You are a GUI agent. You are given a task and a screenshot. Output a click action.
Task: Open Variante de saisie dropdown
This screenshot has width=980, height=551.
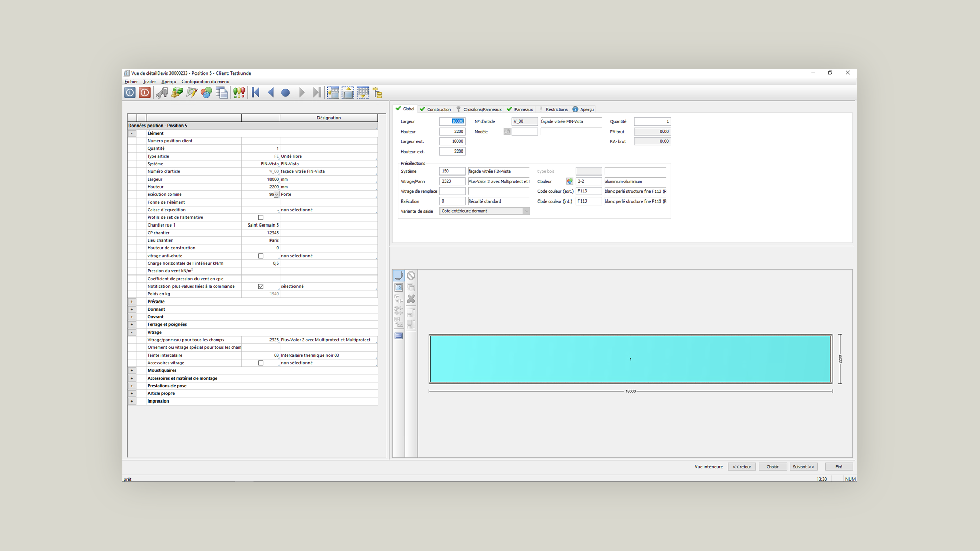click(526, 211)
